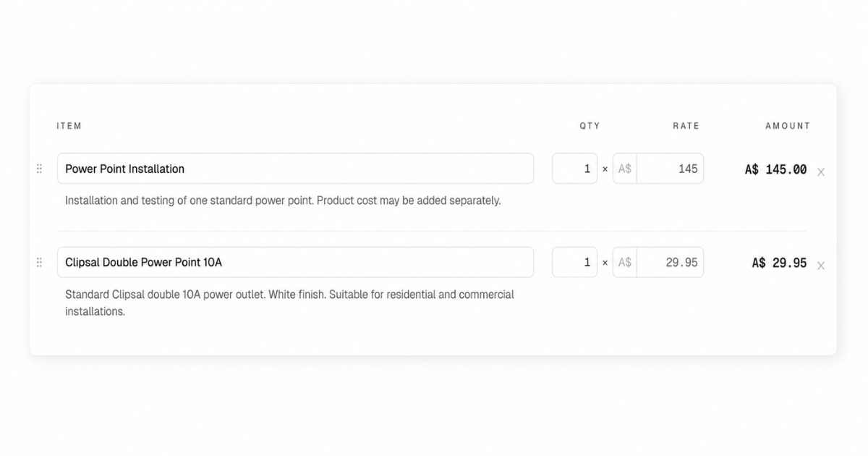This screenshot has height=456, width=868.
Task: Remove the Clipsal Double Power Point line
Action: [821, 266]
